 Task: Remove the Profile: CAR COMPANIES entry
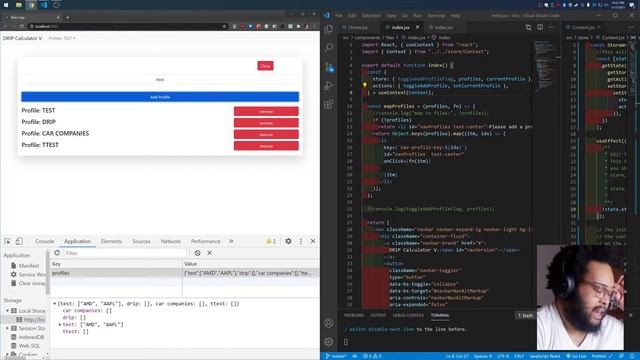coord(266,134)
